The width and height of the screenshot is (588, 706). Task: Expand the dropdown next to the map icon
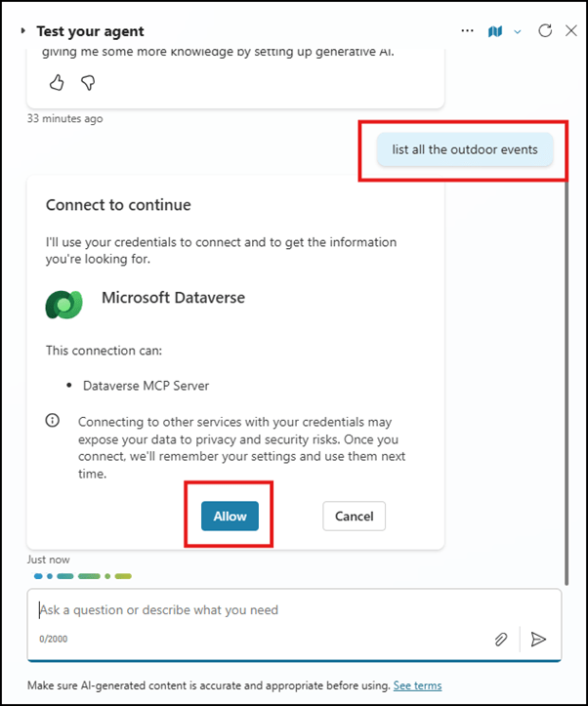[518, 31]
